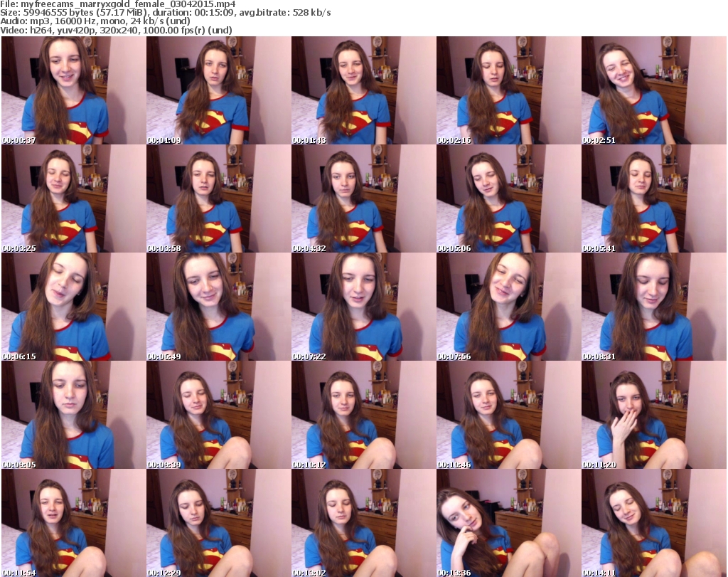
Task: Select the thumbnail stamped 00:00:37
Action: [x=73, y=90]
